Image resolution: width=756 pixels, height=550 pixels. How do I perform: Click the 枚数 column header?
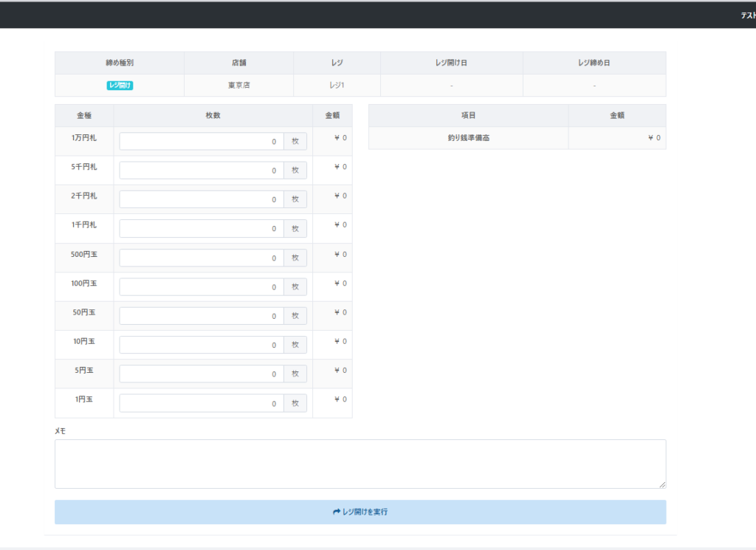(x=213, y=116)
